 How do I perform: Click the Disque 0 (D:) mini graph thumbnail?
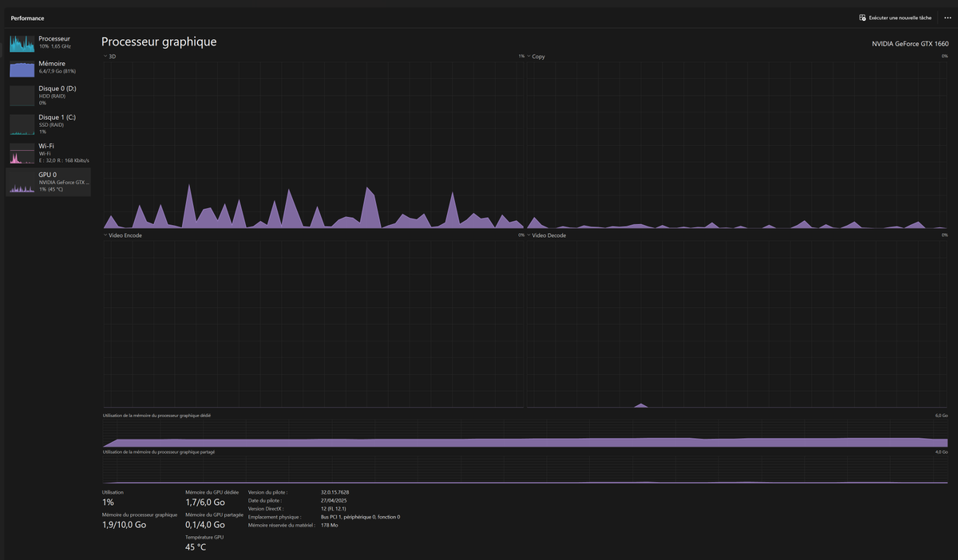click(22, 96)
